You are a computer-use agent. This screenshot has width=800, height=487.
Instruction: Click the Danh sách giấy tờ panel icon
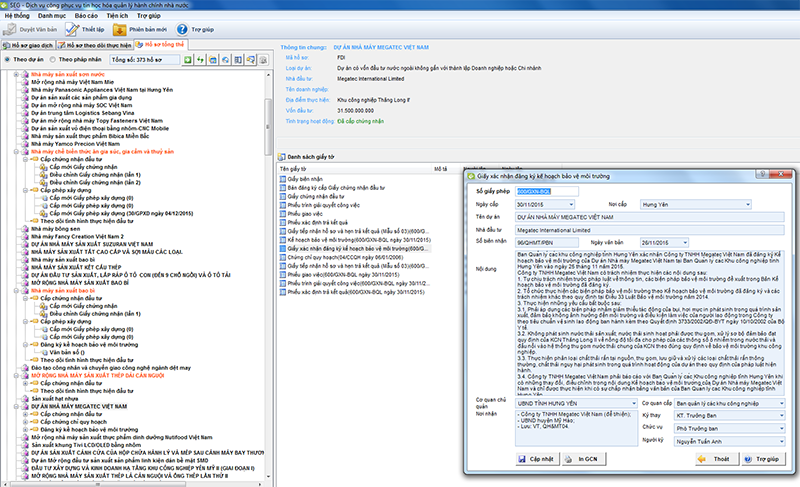coord(282,157)
